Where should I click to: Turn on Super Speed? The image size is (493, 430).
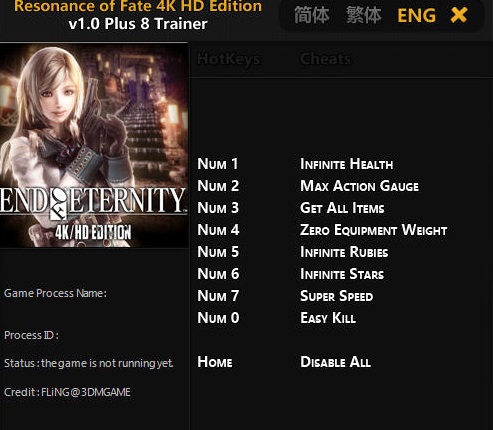pos(336,296)
